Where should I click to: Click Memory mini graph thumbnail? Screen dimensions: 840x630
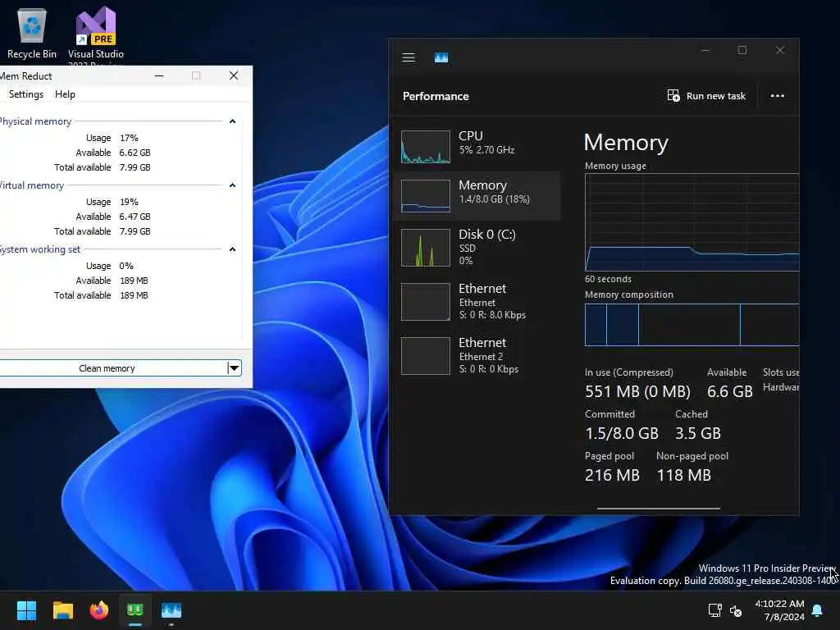(426, 196)
